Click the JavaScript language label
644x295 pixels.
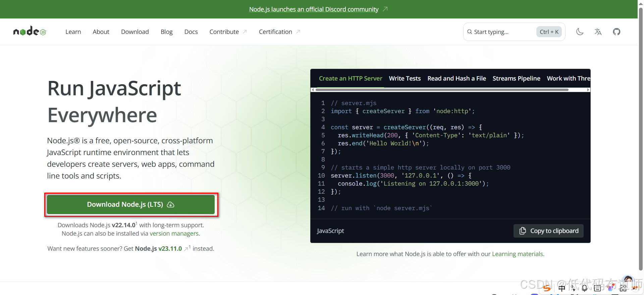[330, 231]
